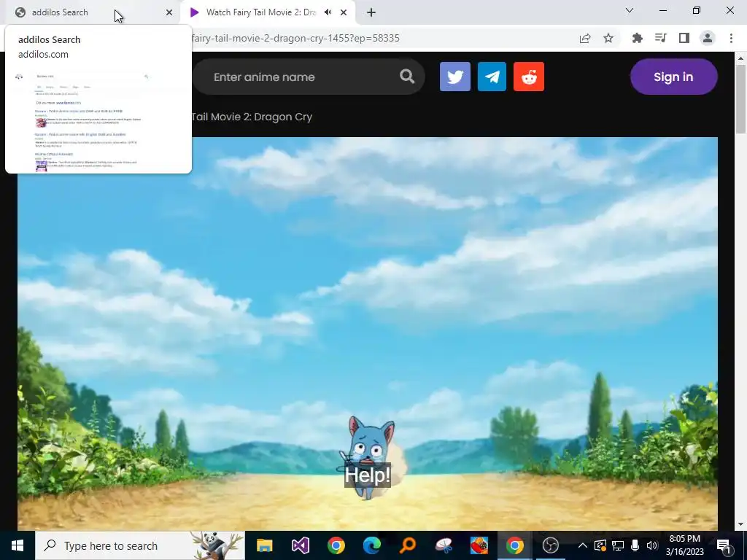Open the notification center icon
This screenshot has height=560, width=747.
click(724, 545)
